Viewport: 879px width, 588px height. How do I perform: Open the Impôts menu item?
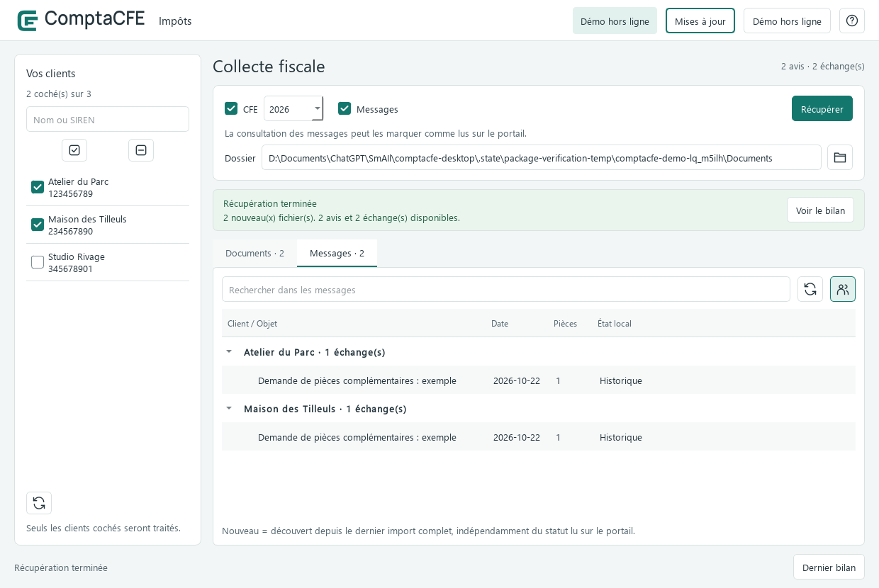[175, 21]
